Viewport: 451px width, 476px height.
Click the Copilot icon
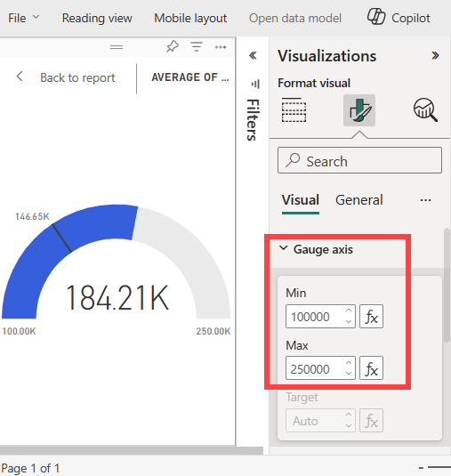pyautogui.click(x=376, y=17)
